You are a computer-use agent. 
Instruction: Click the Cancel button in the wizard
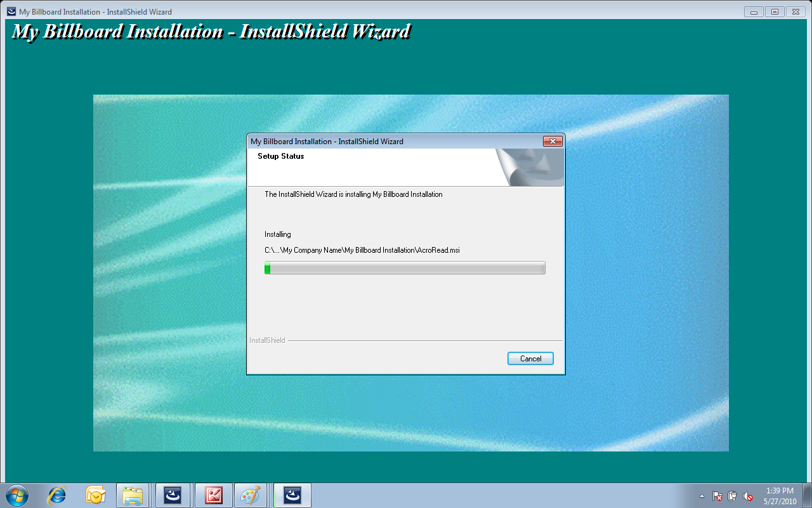(x=530, y=359)
